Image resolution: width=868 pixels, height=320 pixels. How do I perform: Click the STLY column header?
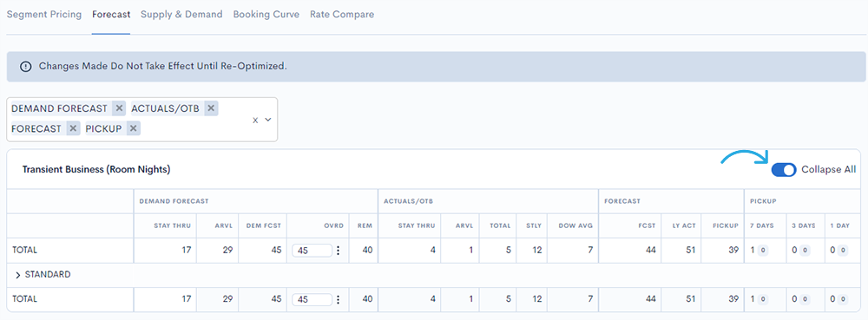click(533, 226)
